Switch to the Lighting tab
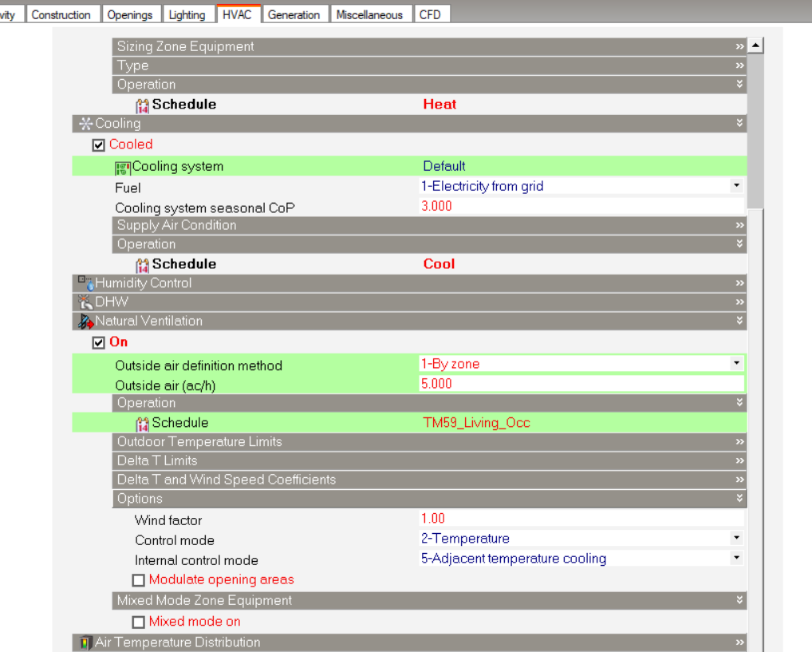 click(x=187, y=14)
